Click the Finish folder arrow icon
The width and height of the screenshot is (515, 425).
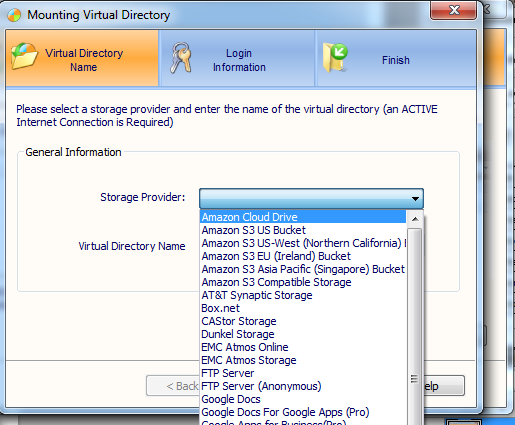[335, 58]
